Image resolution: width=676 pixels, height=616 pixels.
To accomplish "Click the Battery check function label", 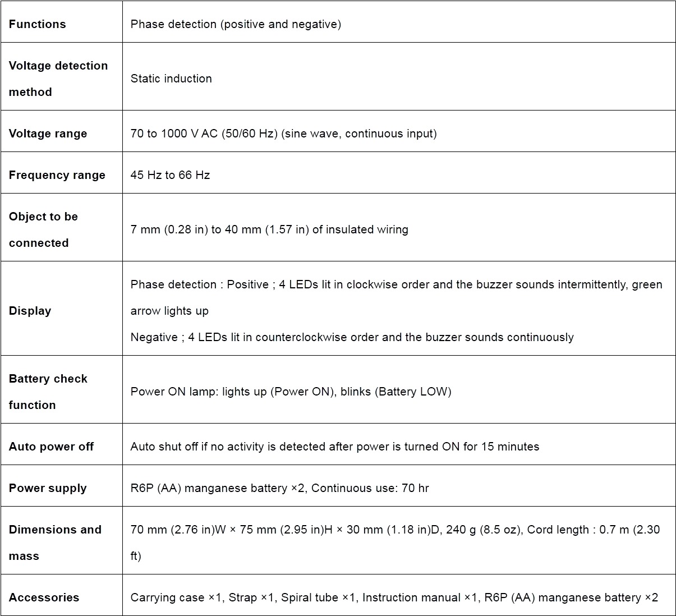I will point(48,392).
